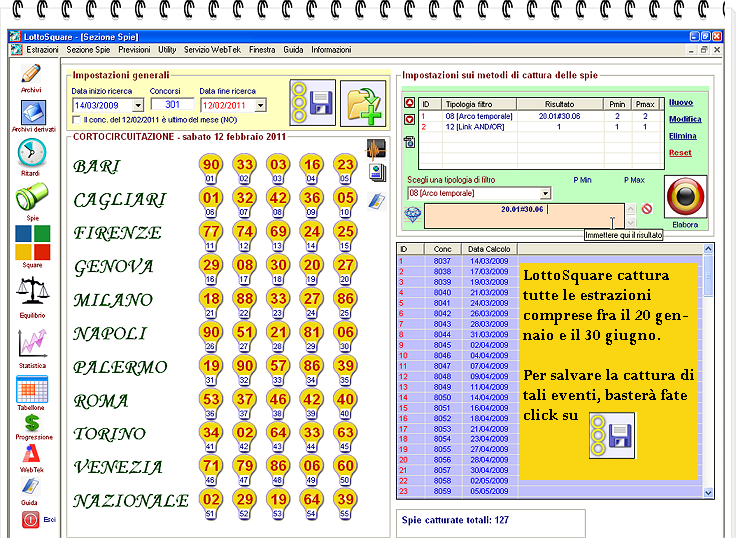Move filter up with red arrow
Image resolution: width=736 pixels, height=538 pixels.
(x=409, y=103)
